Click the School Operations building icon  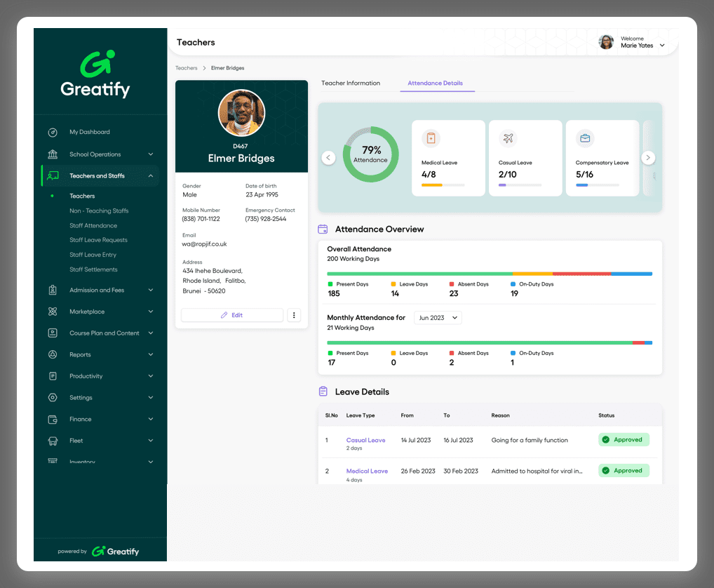pyautogui.click(x=53, y=154)
